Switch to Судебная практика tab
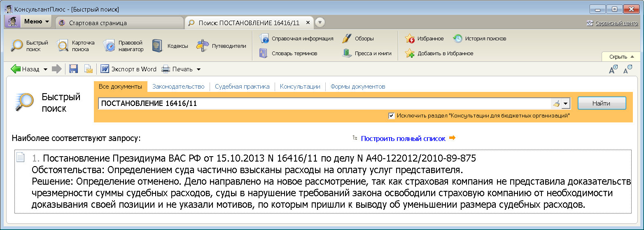The height and width of the screenshot is (230, 644). [242, 87]
